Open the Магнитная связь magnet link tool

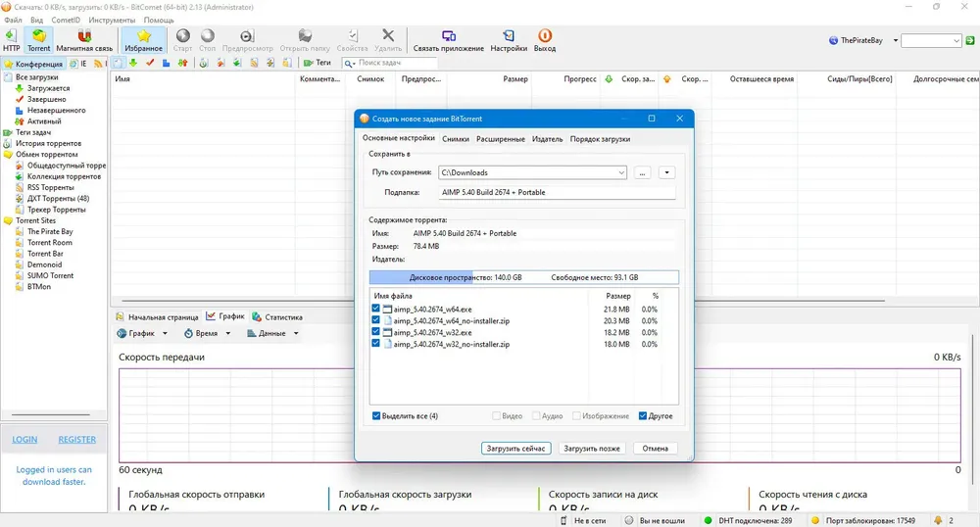84,40
